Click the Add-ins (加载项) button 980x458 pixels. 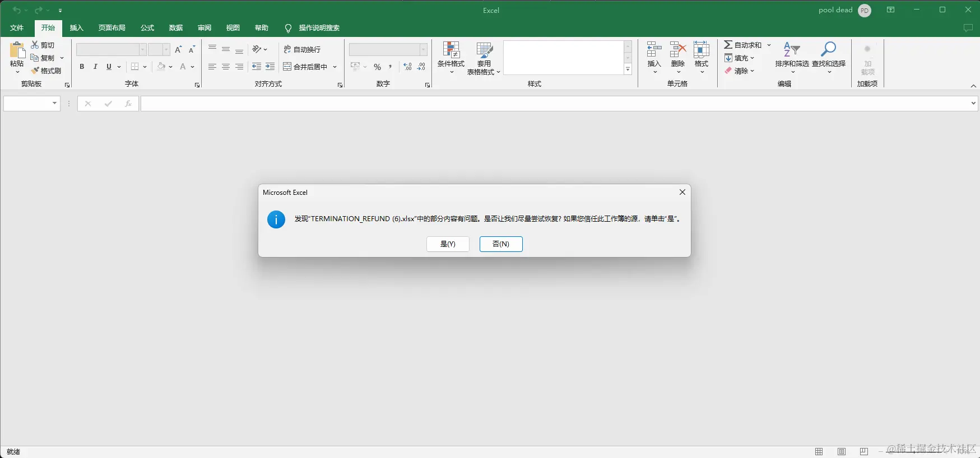[867, 59]
